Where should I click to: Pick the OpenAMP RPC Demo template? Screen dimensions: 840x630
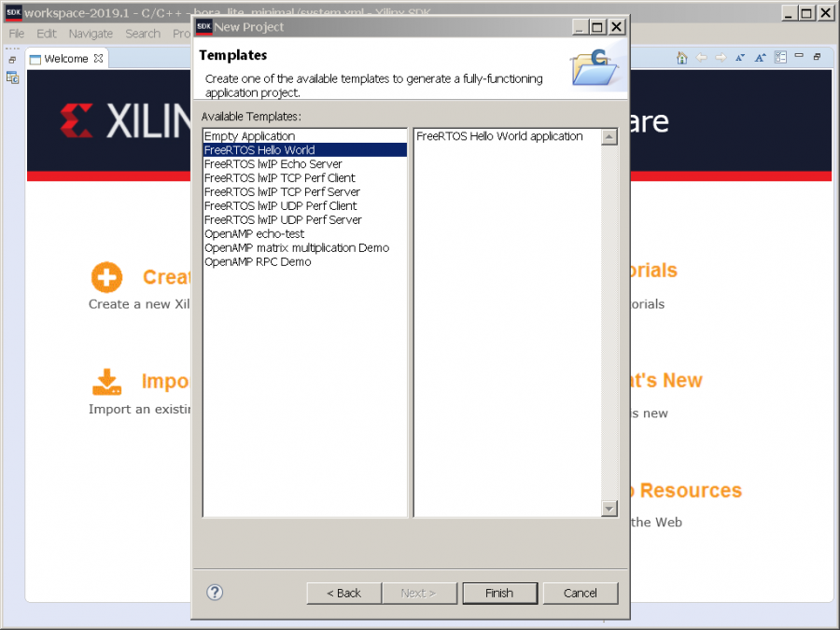pyautogui.click(x=258, y=262)
